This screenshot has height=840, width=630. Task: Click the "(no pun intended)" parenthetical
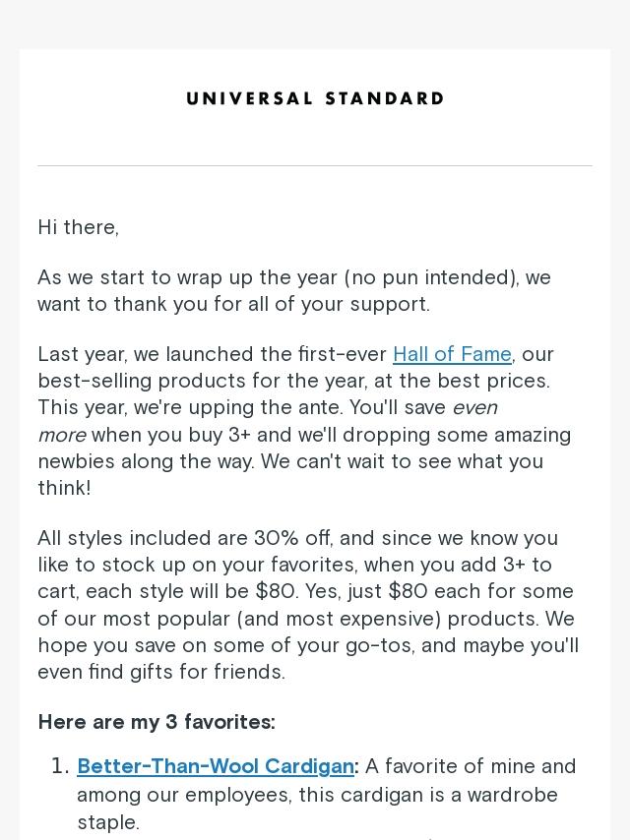click(x=431, y=277)
